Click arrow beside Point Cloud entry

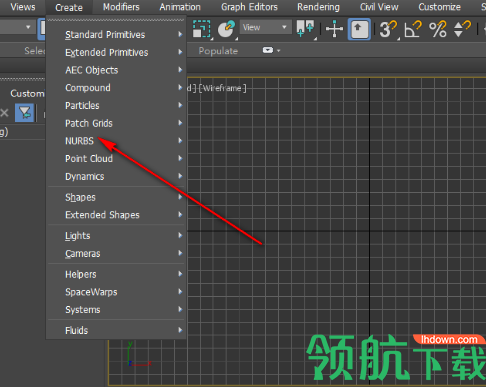[x=180, y=158]
